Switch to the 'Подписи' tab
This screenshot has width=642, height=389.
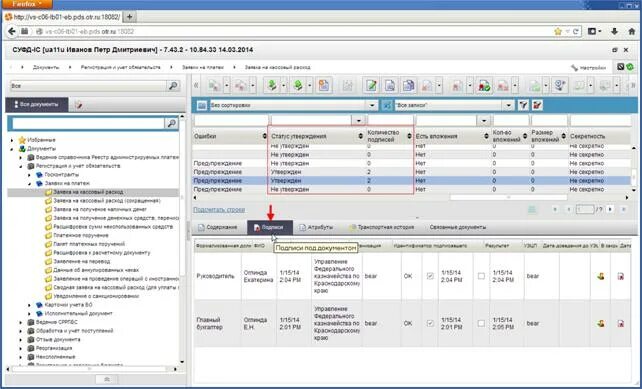pos(270,227)
